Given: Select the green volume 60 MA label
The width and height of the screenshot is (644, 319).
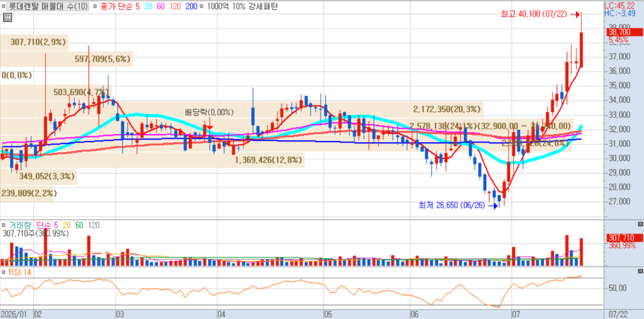Looking at the screenshot, I should coord(79,226).
